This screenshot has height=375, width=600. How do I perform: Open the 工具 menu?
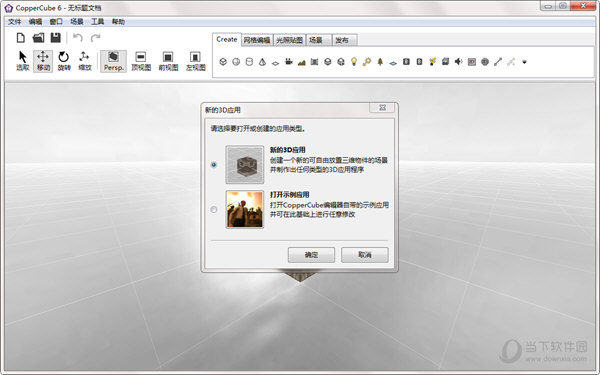point(97,21)
